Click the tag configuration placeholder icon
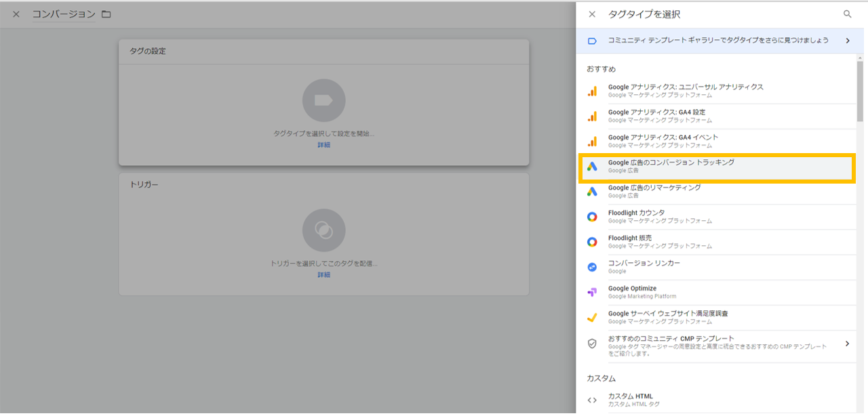The height and width of the screenshot is (418, 868). pos(323,100)
